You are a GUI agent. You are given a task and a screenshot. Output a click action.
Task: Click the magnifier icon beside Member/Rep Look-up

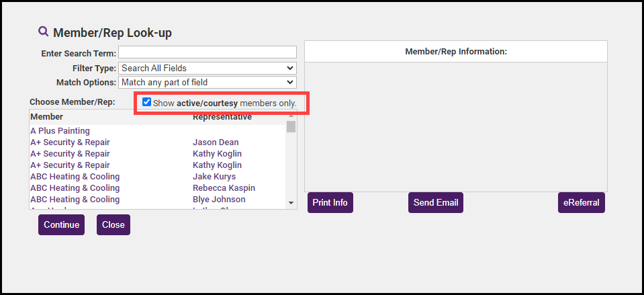44,32
